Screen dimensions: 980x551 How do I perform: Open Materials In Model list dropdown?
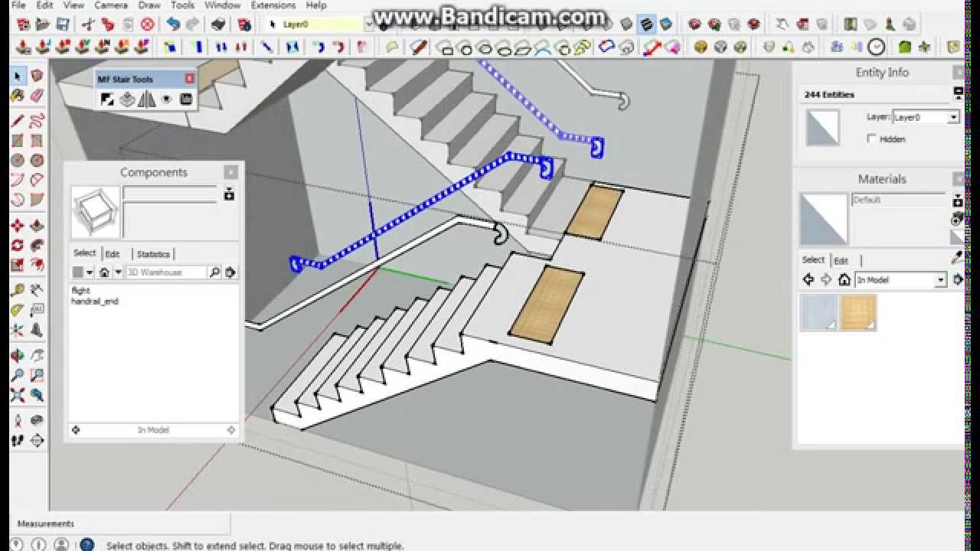click(941, 280)
